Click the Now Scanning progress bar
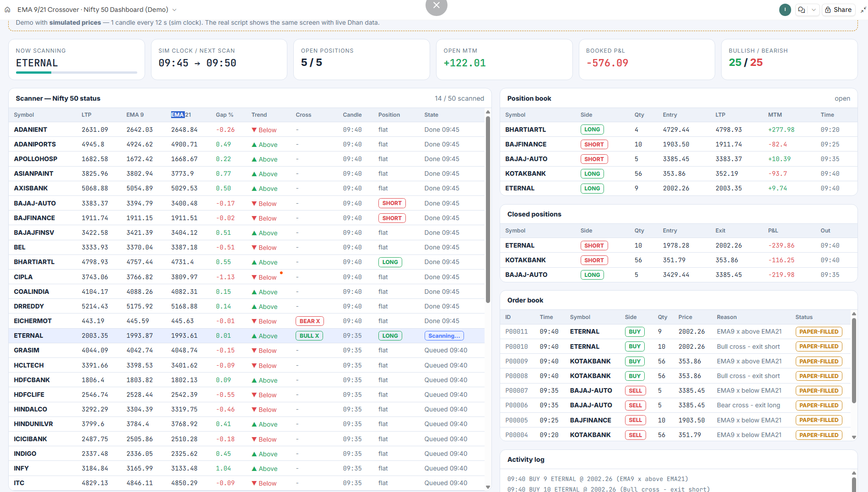This screenshot has width=868, height=492. pos(76,72)
